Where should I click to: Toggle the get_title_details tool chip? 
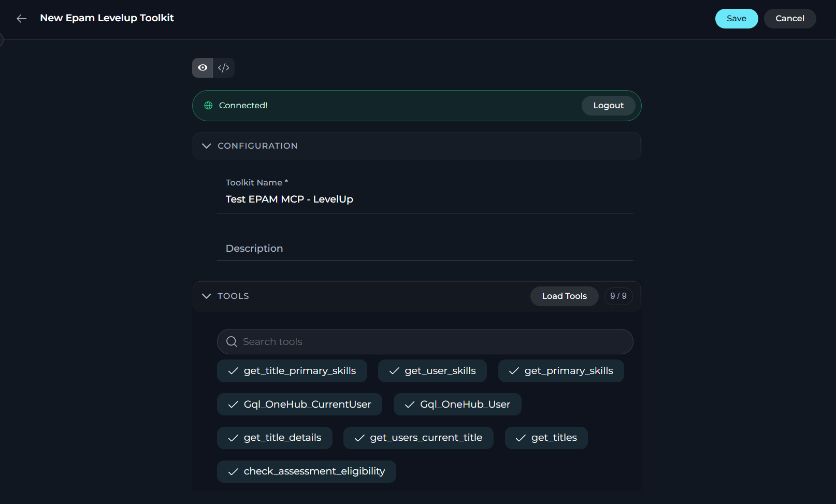pyautogui.click(x=275, y=438)
